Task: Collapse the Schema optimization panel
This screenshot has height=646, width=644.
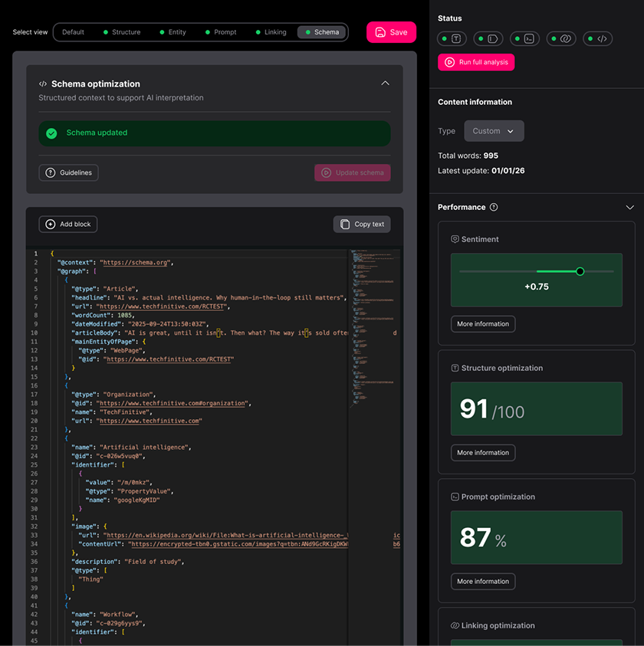Action: [385, 84]
